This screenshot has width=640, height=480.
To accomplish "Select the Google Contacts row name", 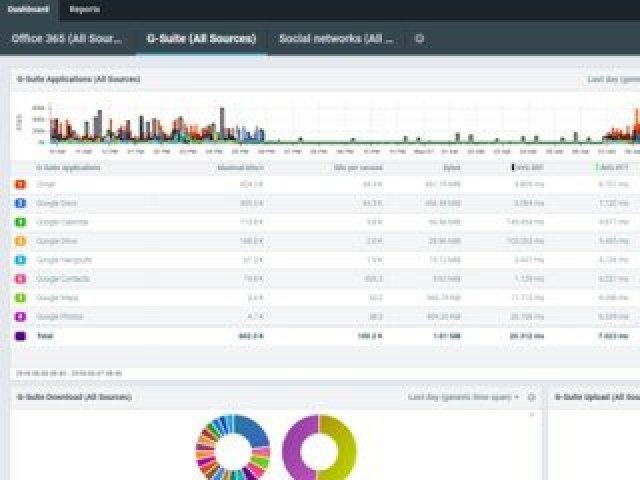I will pyautogui.click(x=63, y=279).
